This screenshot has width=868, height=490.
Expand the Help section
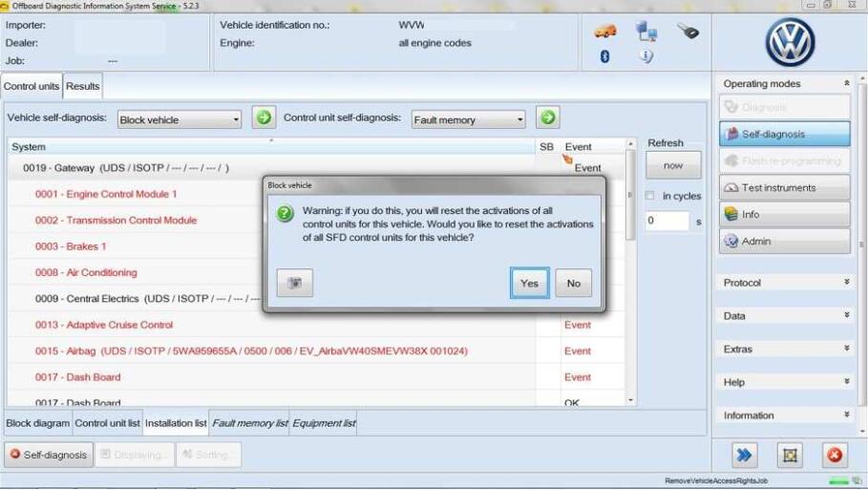[x=846, y=382]
